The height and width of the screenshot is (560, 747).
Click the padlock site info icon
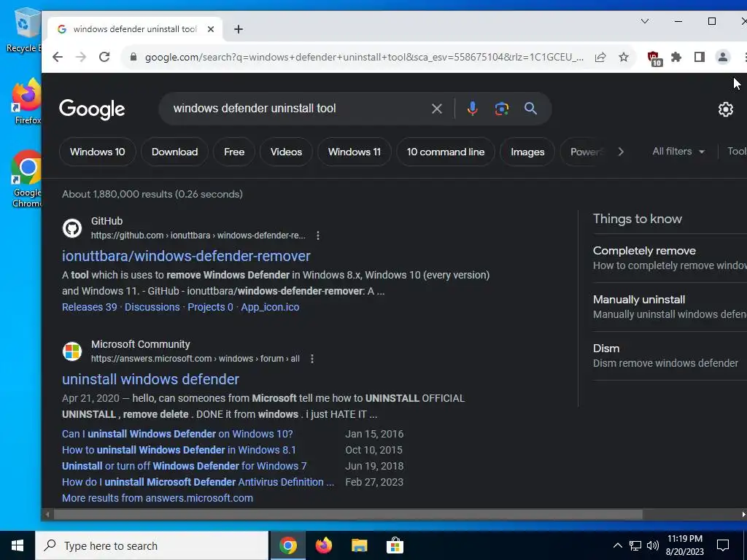[x=133, y=57]
